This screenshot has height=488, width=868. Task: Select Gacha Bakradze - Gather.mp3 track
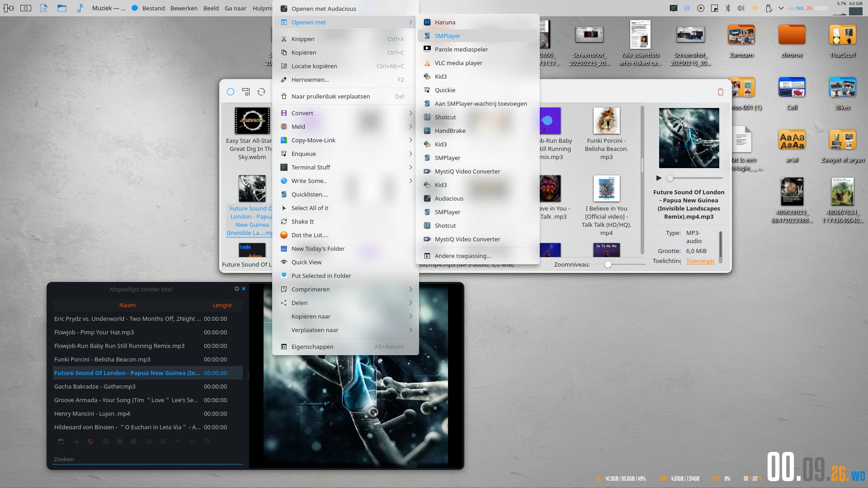pyautogui.click(x=148, y=386)
